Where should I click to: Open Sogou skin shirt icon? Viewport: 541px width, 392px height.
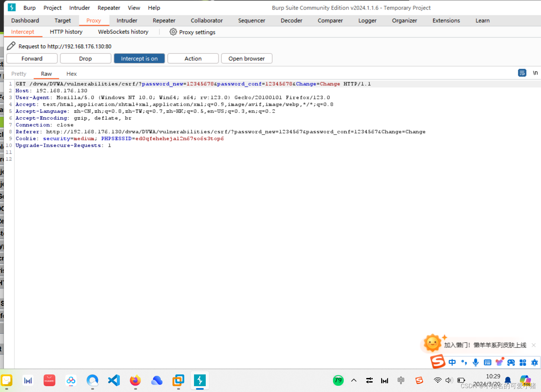499,362
